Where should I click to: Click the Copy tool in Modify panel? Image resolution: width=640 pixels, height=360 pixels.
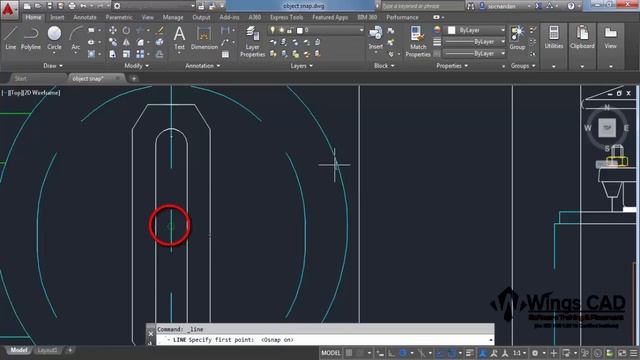113,42
